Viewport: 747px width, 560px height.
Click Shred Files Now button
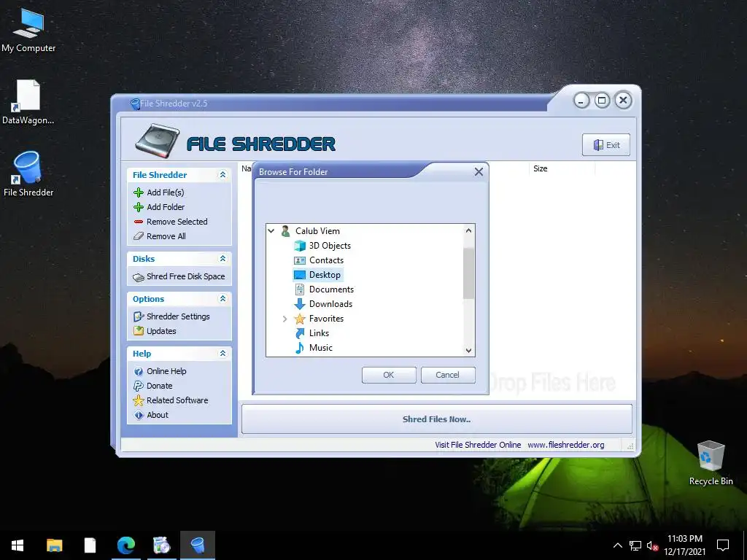click(436, 419)
